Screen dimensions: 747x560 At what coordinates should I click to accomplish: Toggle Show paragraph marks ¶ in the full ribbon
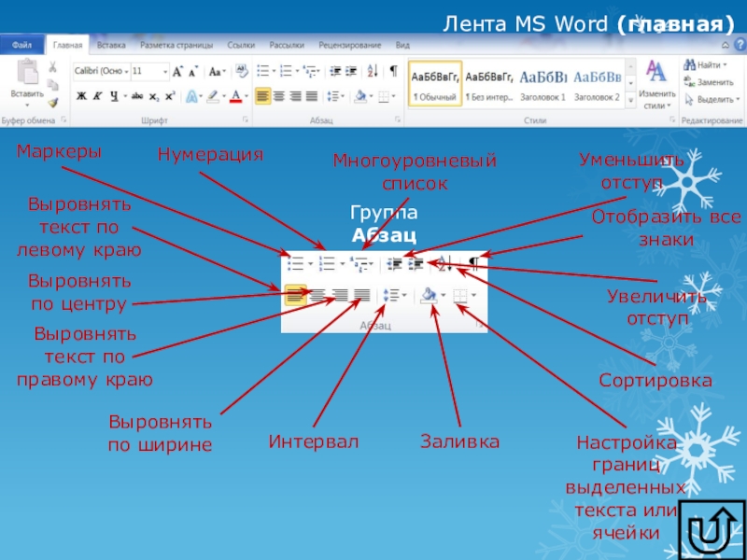[x=393, y=72]
